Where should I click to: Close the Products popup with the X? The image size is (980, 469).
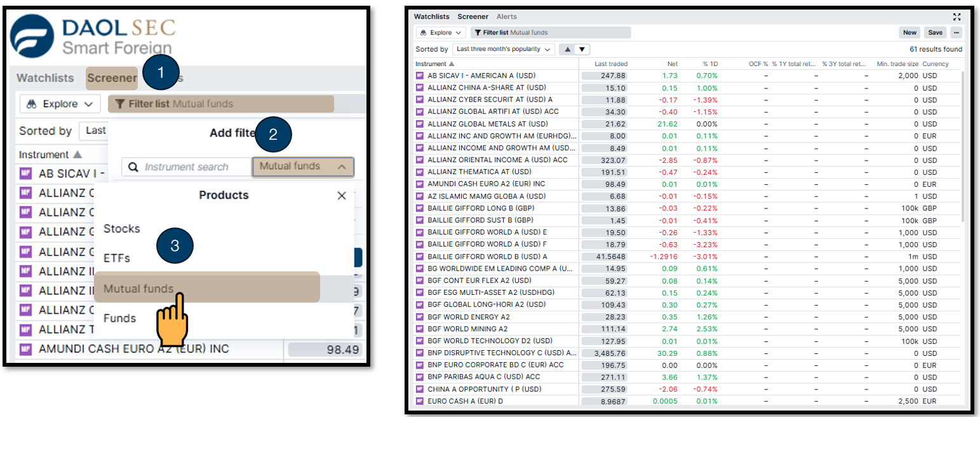pyautogui.click(x=342, y=196)
